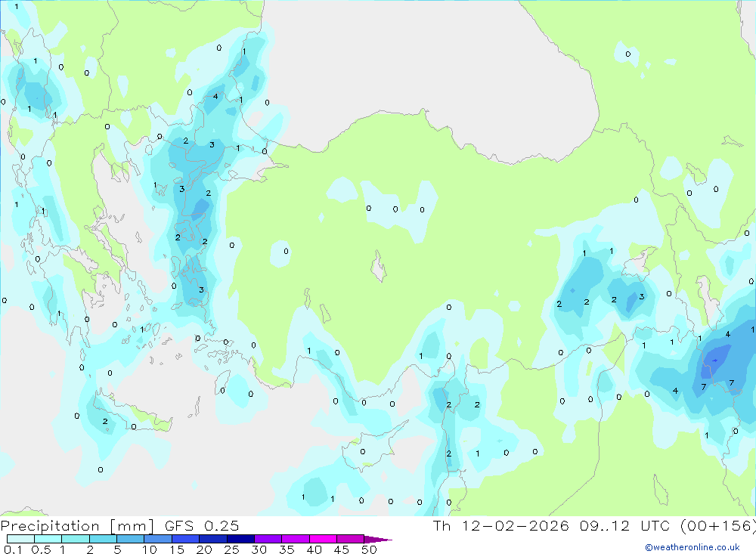This screenshot has height=554, width=756.
Task: Click the legend label '50'
Action: (x=369, y=549)
